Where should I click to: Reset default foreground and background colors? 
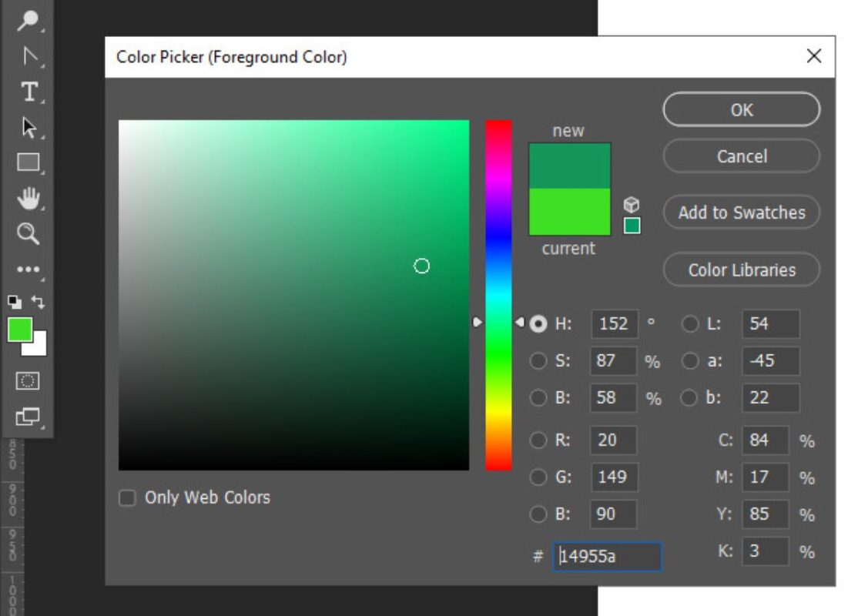15,302
